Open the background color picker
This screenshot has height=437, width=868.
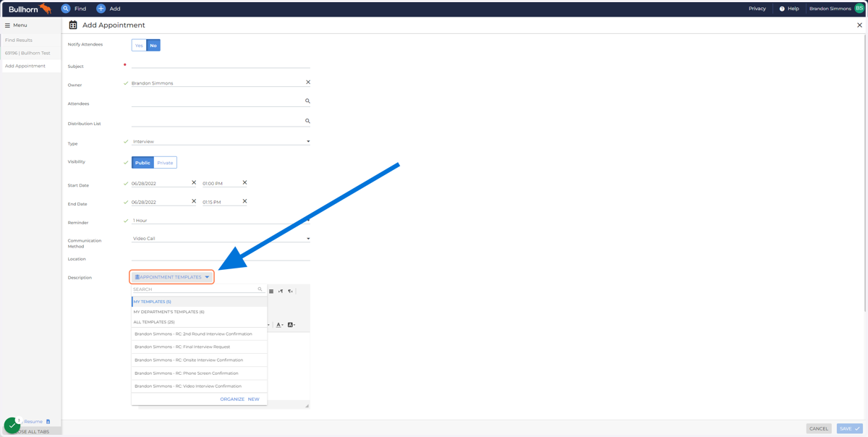[x=291, y=325]
